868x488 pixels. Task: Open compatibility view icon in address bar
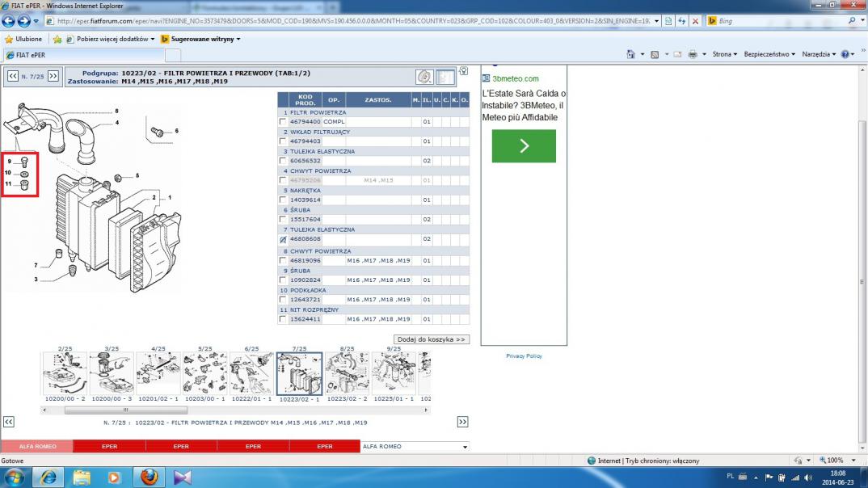[668, 21]
